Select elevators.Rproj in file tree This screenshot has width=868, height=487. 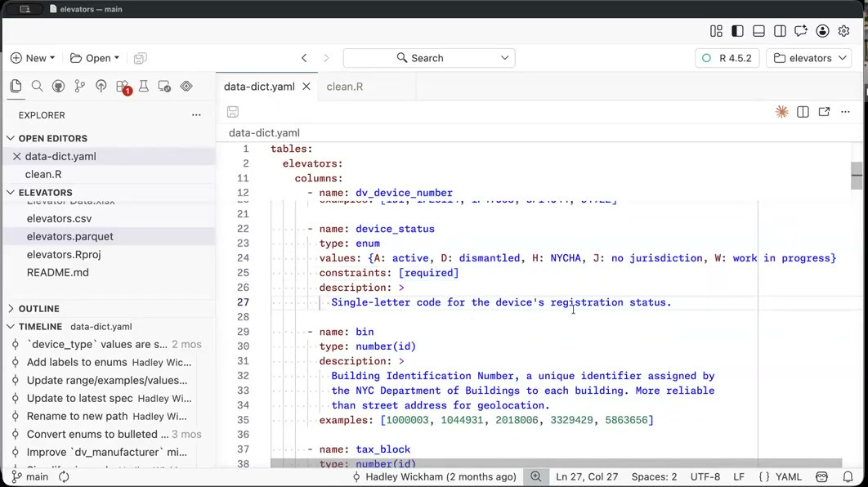click(x=64, y=255)
